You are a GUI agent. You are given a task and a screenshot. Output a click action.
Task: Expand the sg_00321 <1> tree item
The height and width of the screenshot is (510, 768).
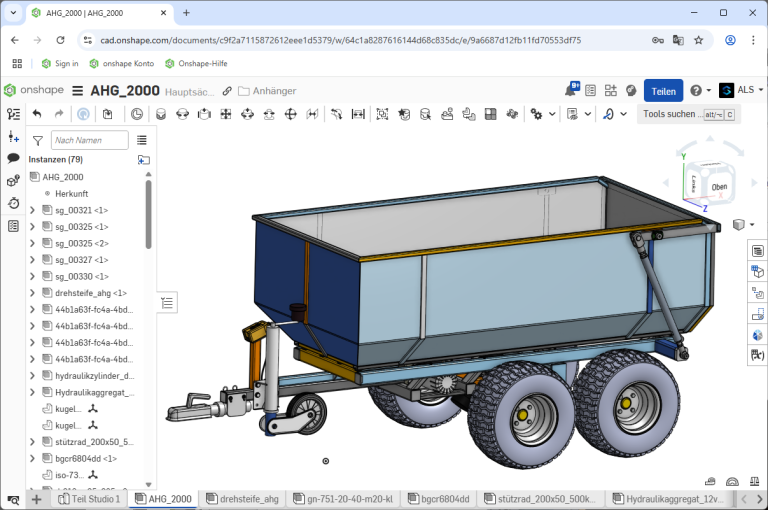(x=32, y=211)
